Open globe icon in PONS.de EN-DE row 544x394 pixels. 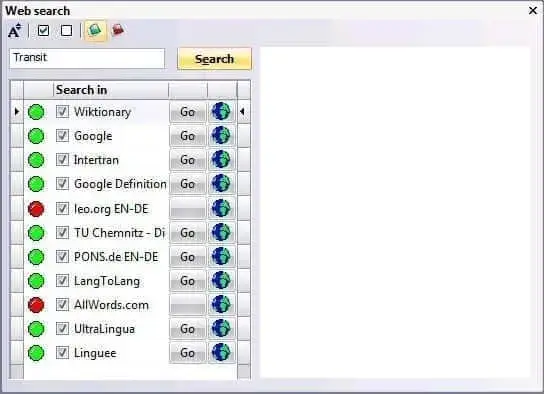221,257
